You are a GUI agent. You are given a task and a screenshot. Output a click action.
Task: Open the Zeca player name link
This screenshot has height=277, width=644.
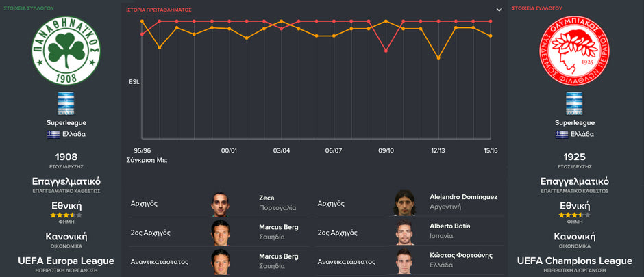pyautogui.click(x=267, y=198)
